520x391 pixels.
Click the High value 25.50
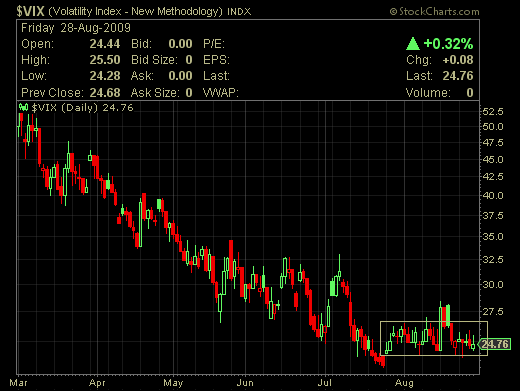(105, 60)
